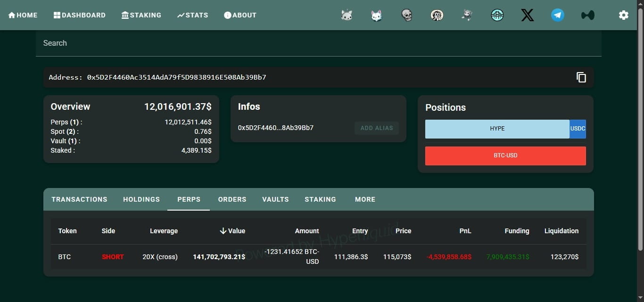Switch to the Vaults tab

(275, 199)
